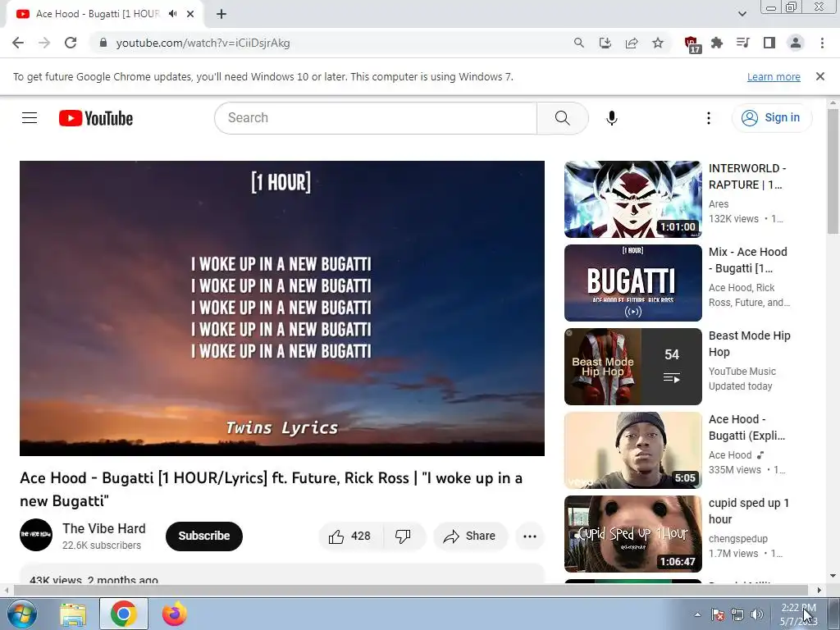Open the system volume speaker tray icon
The height and width of the screenshot is (630, 840).
click(756, 614)
